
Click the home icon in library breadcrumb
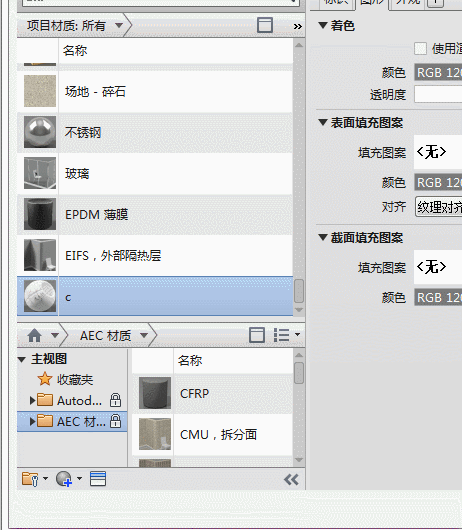(x=34, y=335)
